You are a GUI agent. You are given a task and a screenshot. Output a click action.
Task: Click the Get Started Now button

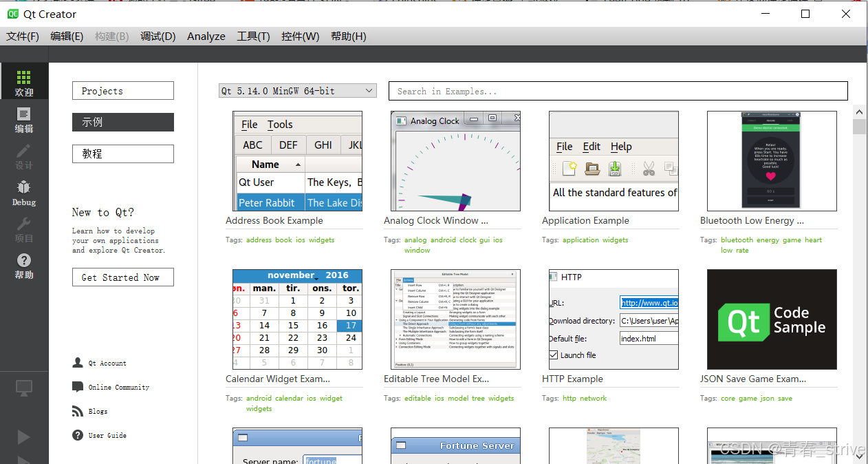pyautogui.click(x=123, y=277)
